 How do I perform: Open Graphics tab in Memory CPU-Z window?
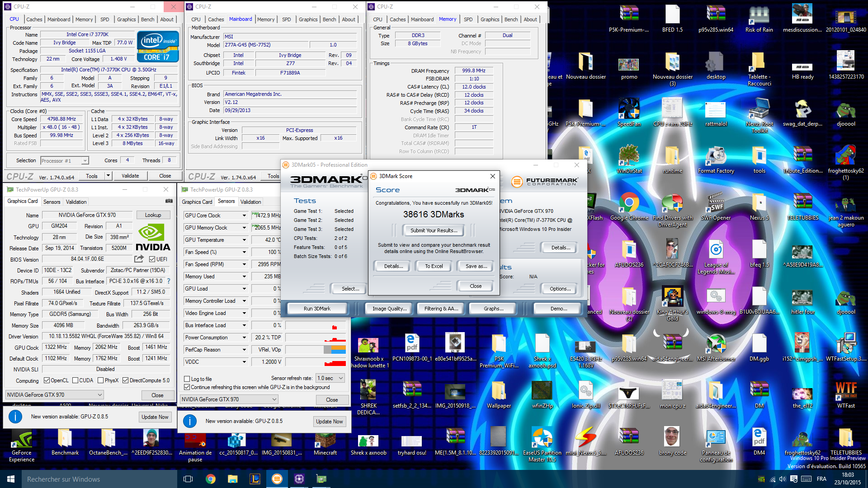[490, 19]
